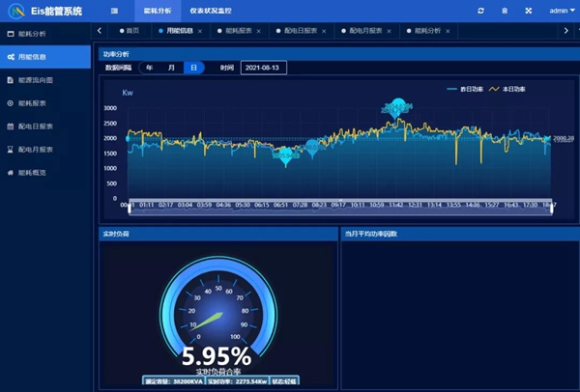Image resolution: width=580 pixels, height=392 pixels.
Task: Click the gears icon beside 用能信息 in sidebar
Action: click(x=11, y=57)
